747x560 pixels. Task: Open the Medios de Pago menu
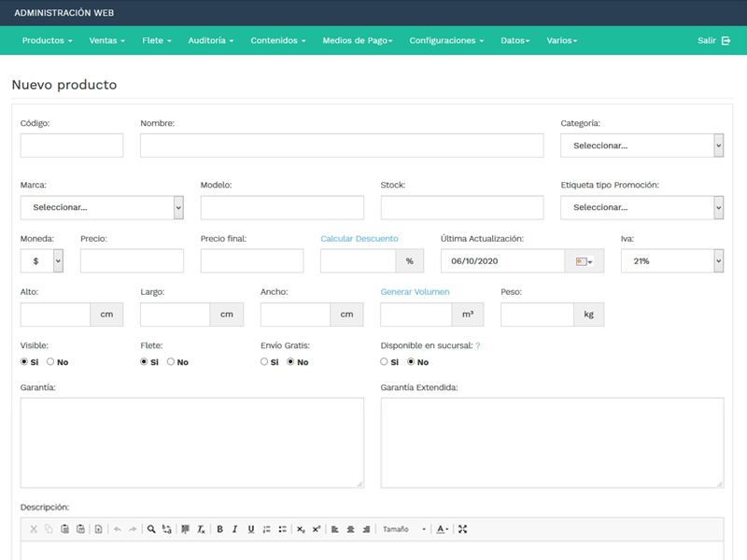pos(357,41)
